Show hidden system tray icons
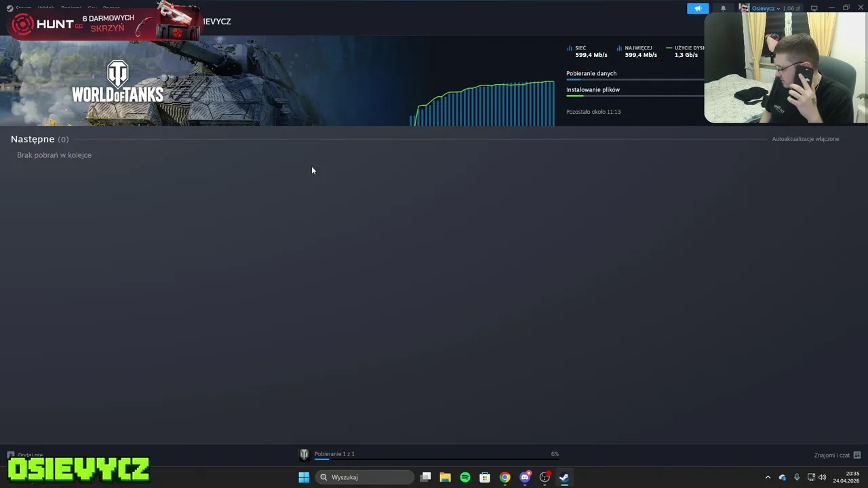 [x=768, y=477]
